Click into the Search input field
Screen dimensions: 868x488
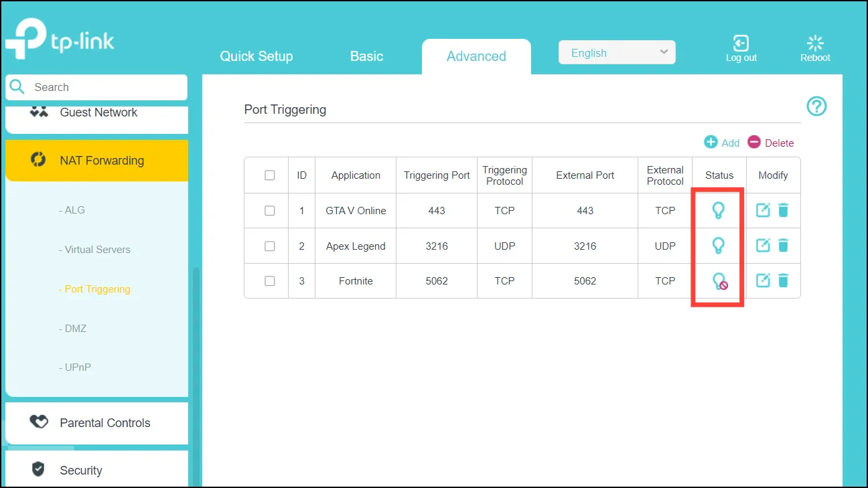[96, 87]
